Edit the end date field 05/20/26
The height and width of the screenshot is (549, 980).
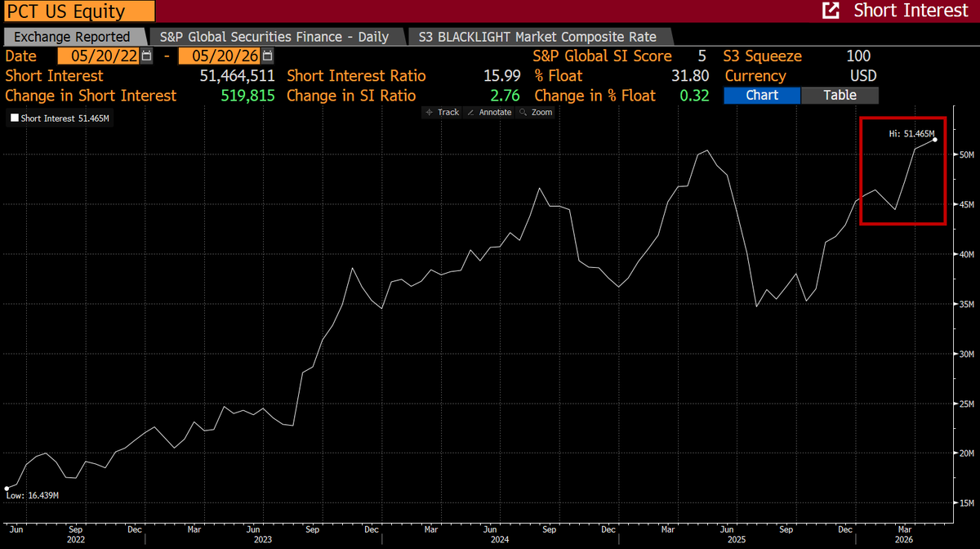[x=220, y=56]
